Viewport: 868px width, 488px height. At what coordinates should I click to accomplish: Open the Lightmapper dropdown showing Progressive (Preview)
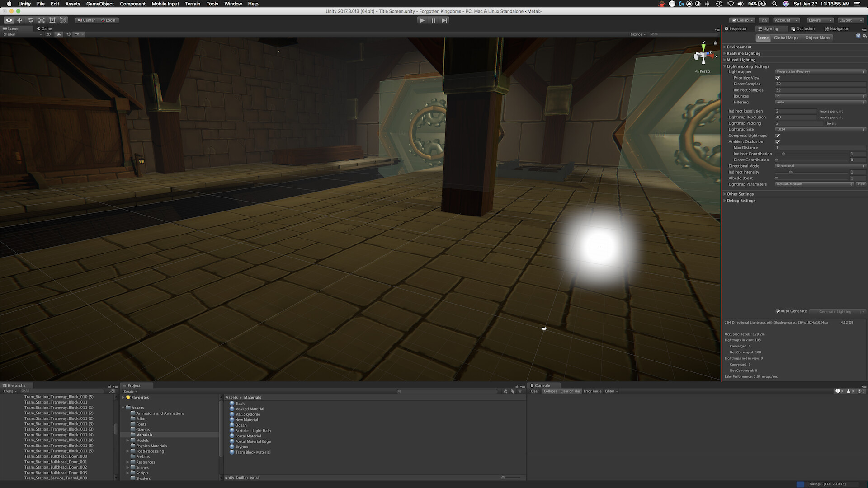820,71
